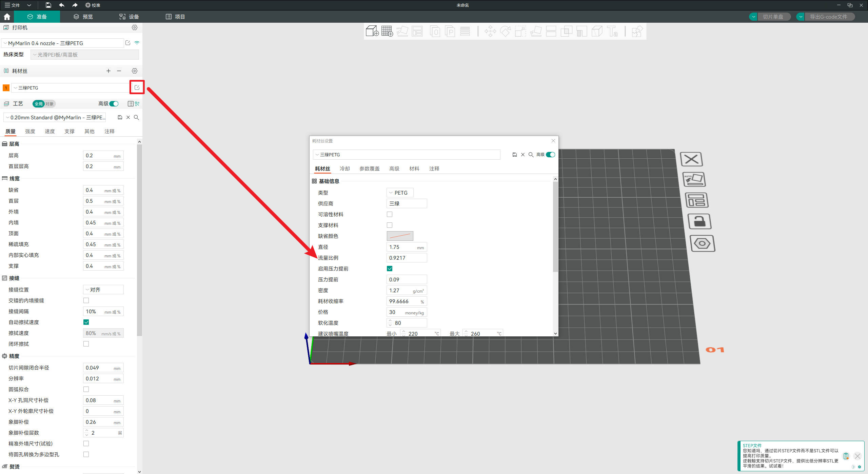Undo the last action
The width and height of the screenshot is (868, 474).
(61, 5)
